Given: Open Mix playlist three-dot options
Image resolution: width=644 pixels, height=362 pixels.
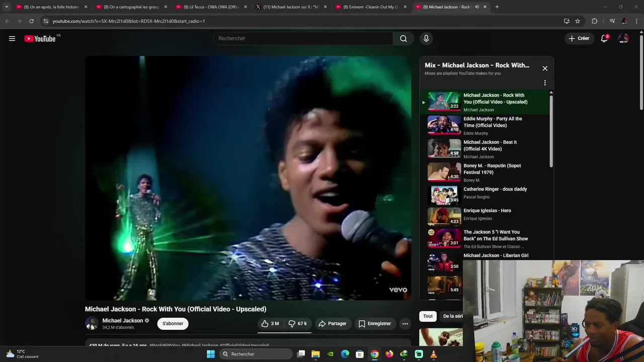Looking at the screenshot, I should click(545, 83).
